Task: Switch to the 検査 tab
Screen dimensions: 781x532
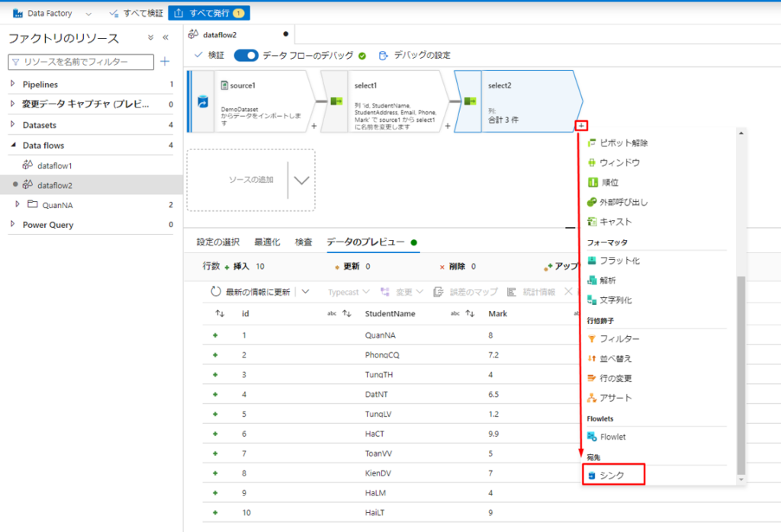Action: pyautogui.click(x=304, y=242)
